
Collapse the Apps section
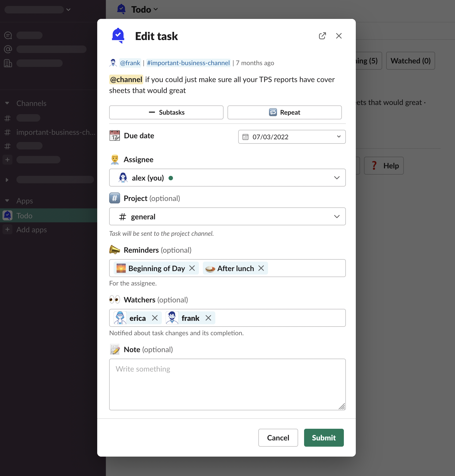[x=7, y=201]
